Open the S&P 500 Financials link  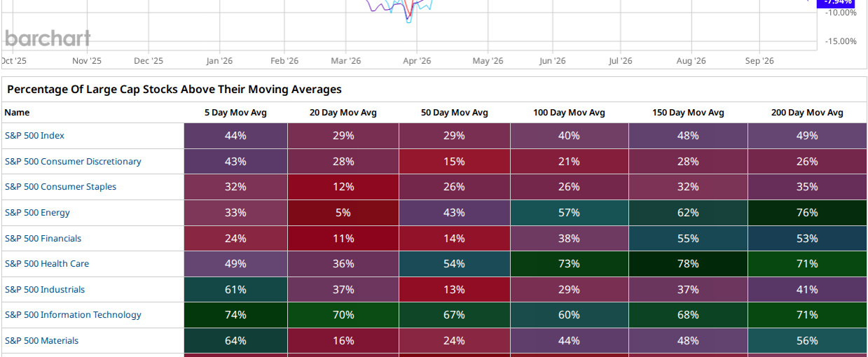click(x=43, y=239)
